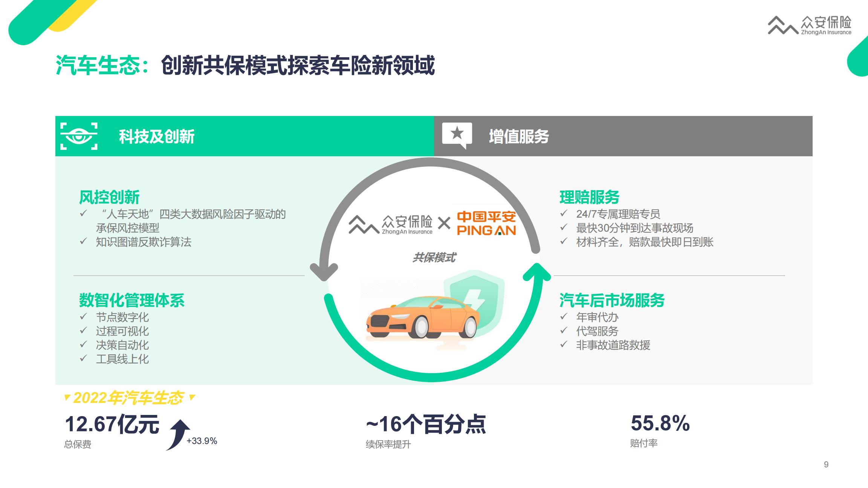Click the page number 9
This screenshot has height=488, width=868.
coord(826,464)
